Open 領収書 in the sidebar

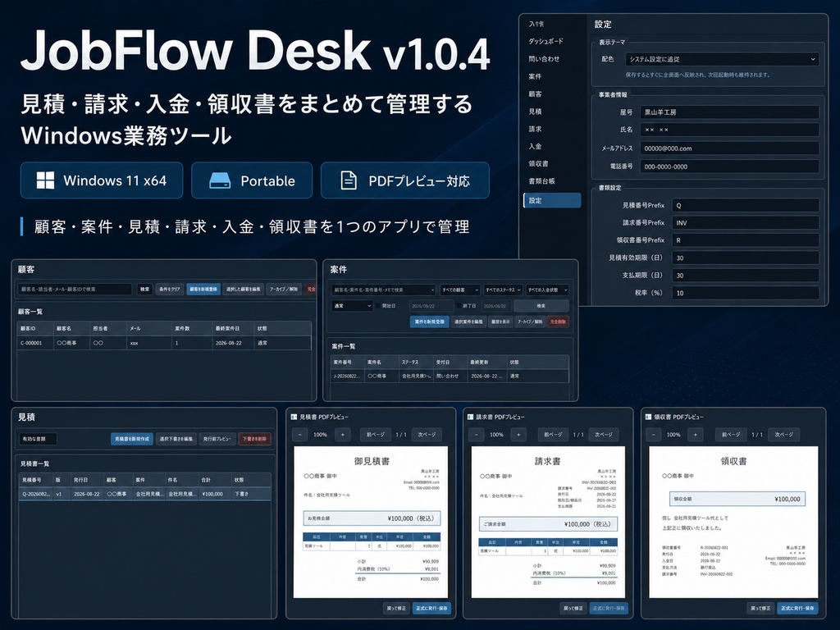click(x=538, y=164)
